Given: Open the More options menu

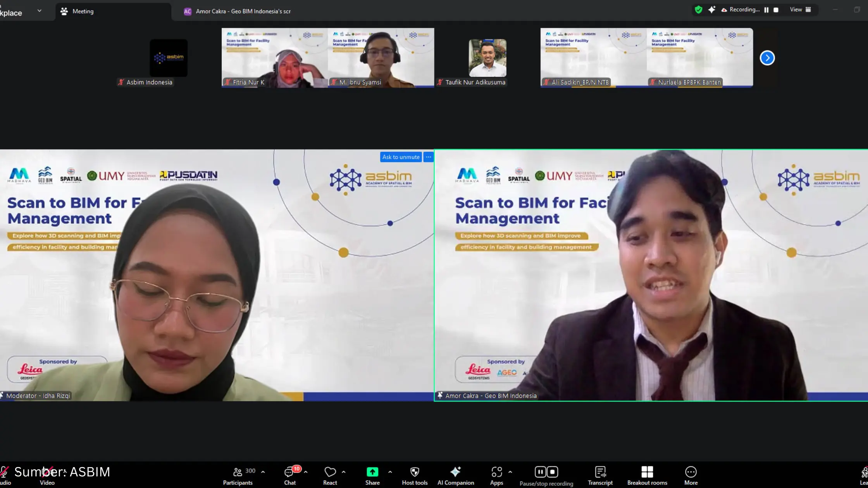Looking at the screenshot, I should tap(691, 475).
